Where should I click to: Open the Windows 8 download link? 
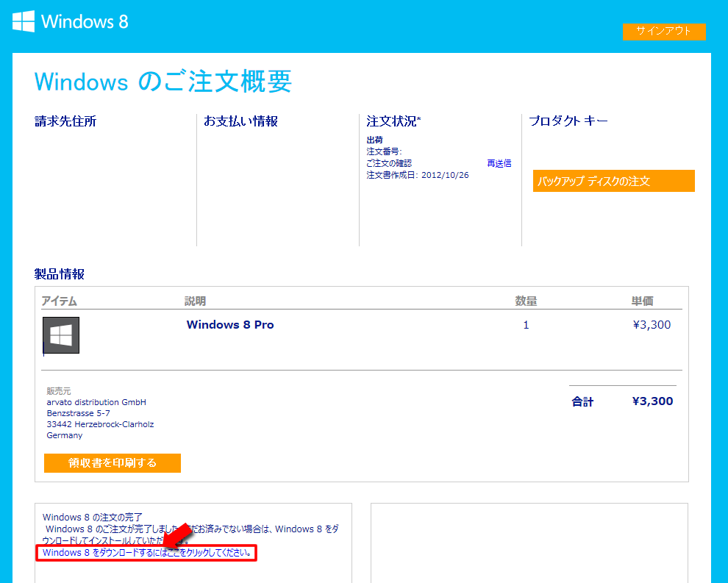(147, 553)
